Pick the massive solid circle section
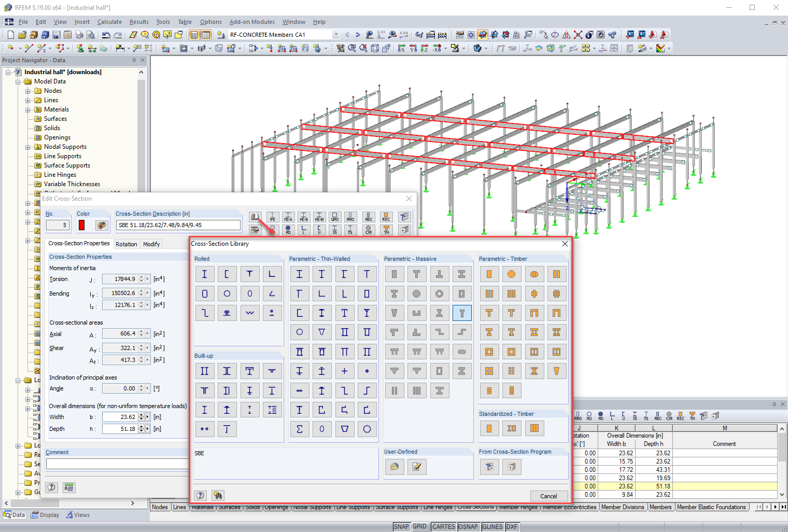The image size is (788, 532). coord(417,293)
